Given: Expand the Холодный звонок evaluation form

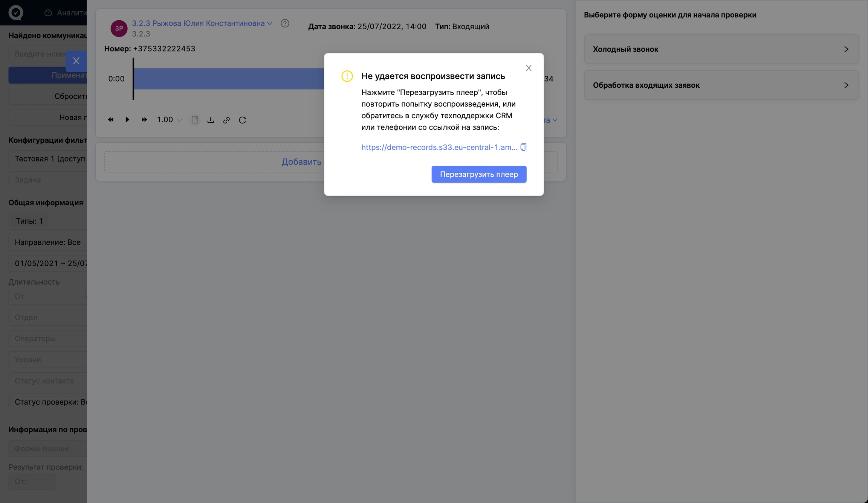Looking at the screenshot, I should coord(721,49).
